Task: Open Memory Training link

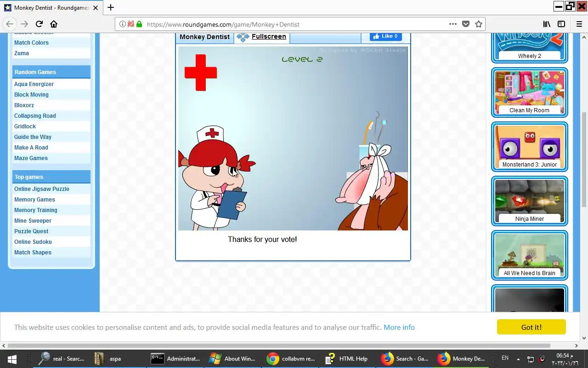Action: coord(36,210)
